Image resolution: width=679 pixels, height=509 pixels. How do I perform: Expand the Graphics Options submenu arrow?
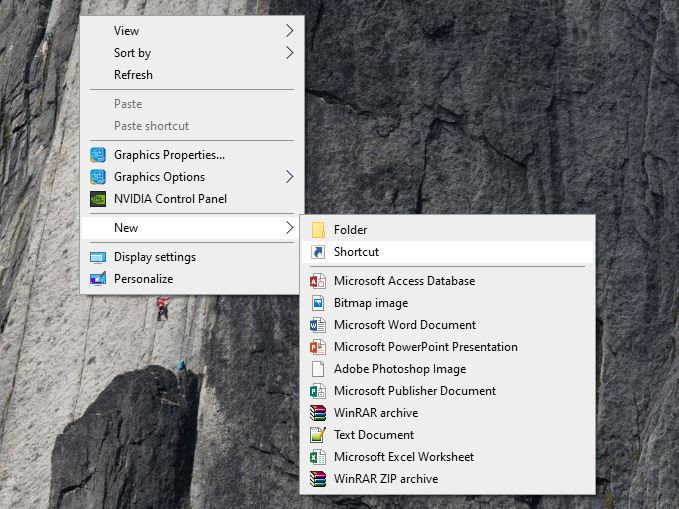(x=290, y=177)
